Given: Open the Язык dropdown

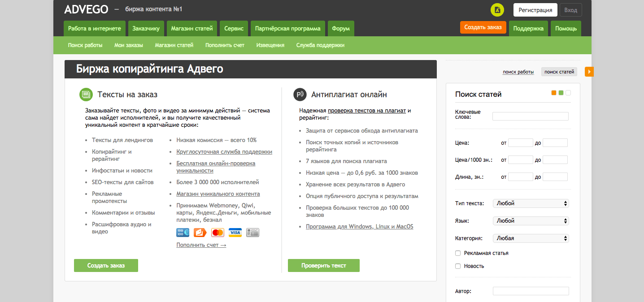Looking at the screenshot, I should [x=531, y=221].
